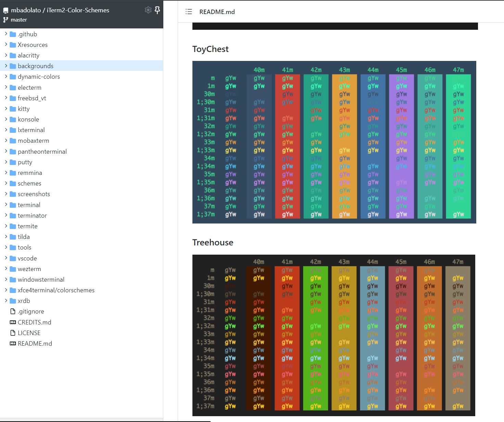Select the backgrounds folder name
The image size is (504, 422).
pyautogui.click(x=36, y=66)
